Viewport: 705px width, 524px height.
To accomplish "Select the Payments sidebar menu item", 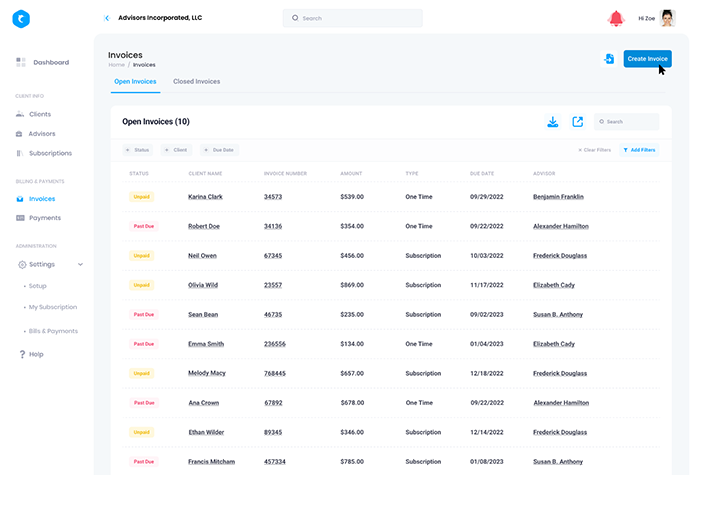I will click(44, 217).
